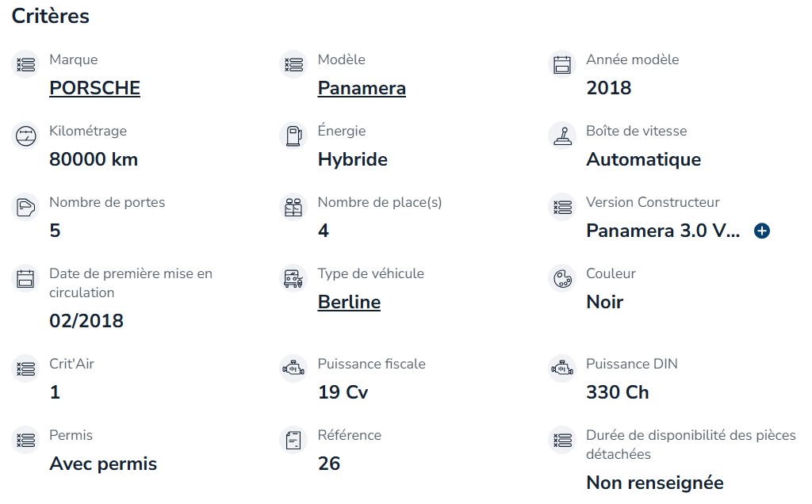Click the list icon beside Permis

coord(25,441)
